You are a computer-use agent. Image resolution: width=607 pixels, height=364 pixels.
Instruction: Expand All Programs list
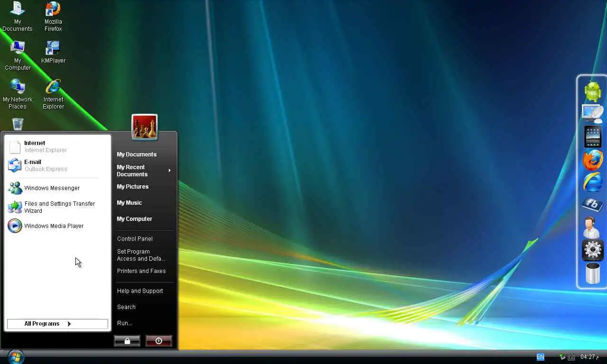click(x=57, y=324)
